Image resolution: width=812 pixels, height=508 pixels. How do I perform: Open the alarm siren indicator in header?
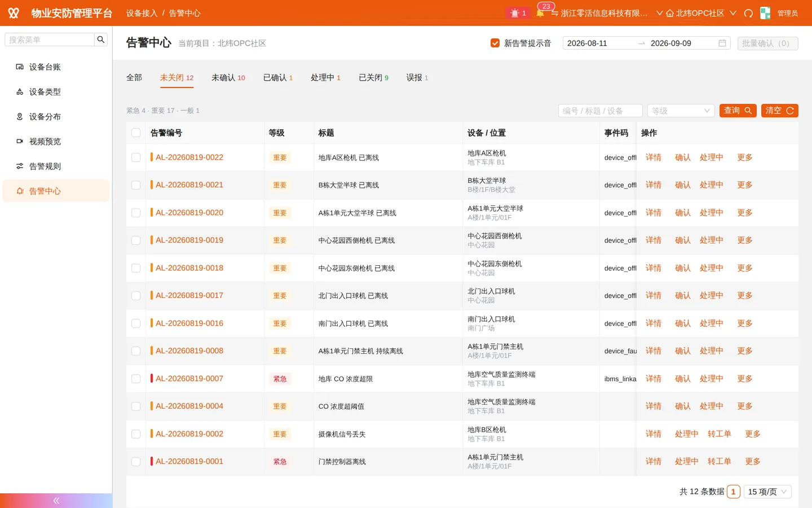click(x=518, y=13)
